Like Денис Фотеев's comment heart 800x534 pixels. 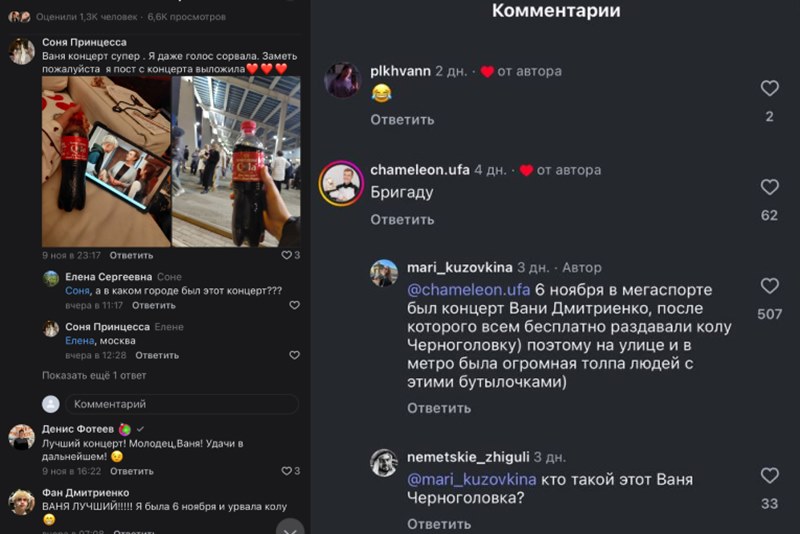pos(286,471)
